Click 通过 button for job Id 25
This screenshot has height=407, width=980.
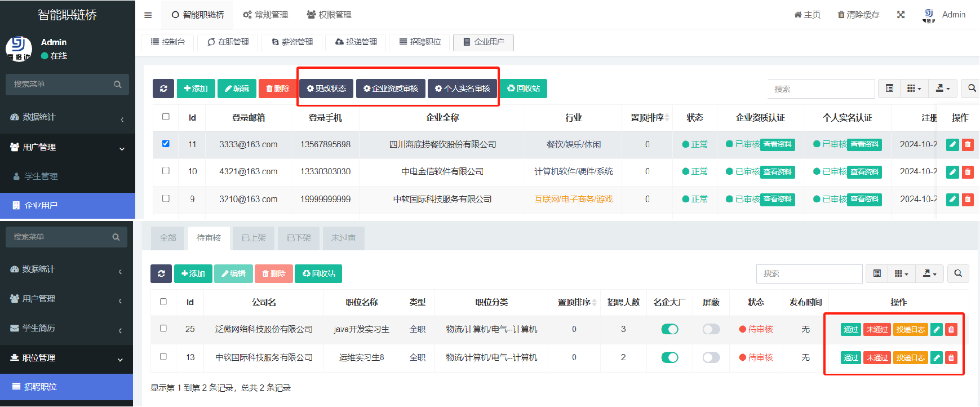click(x=850, y=330)
